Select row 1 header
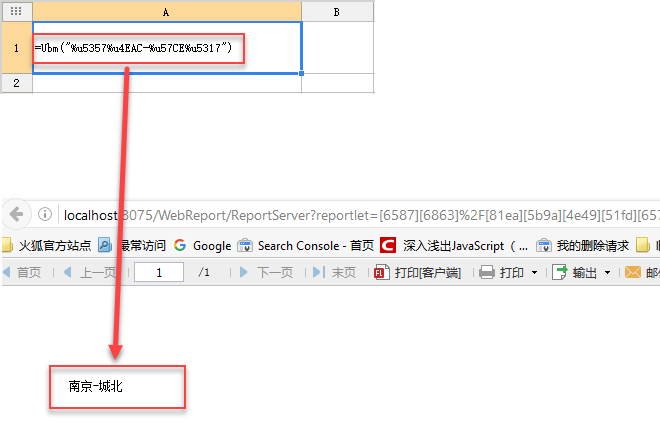 [x=16, y=48]
